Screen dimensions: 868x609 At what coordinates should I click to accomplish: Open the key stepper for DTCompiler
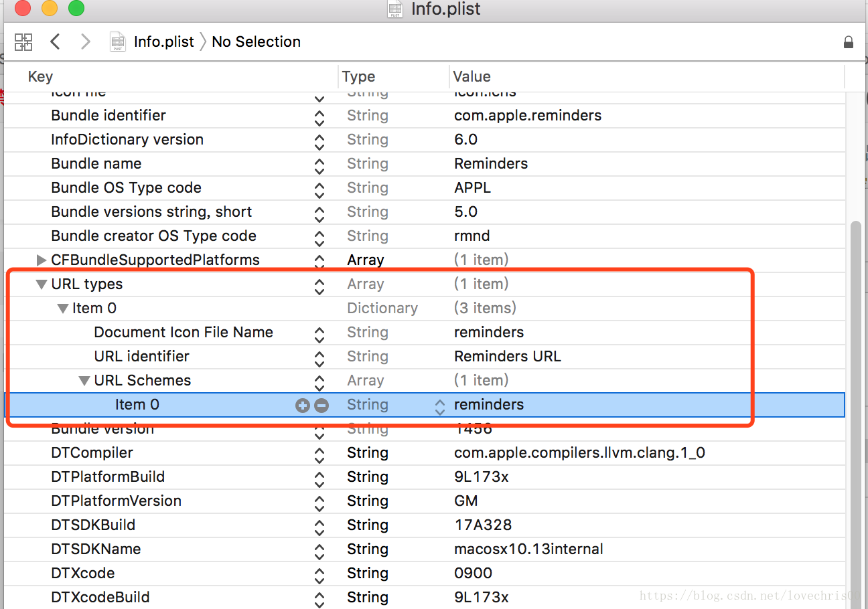(x=319, y=455)
